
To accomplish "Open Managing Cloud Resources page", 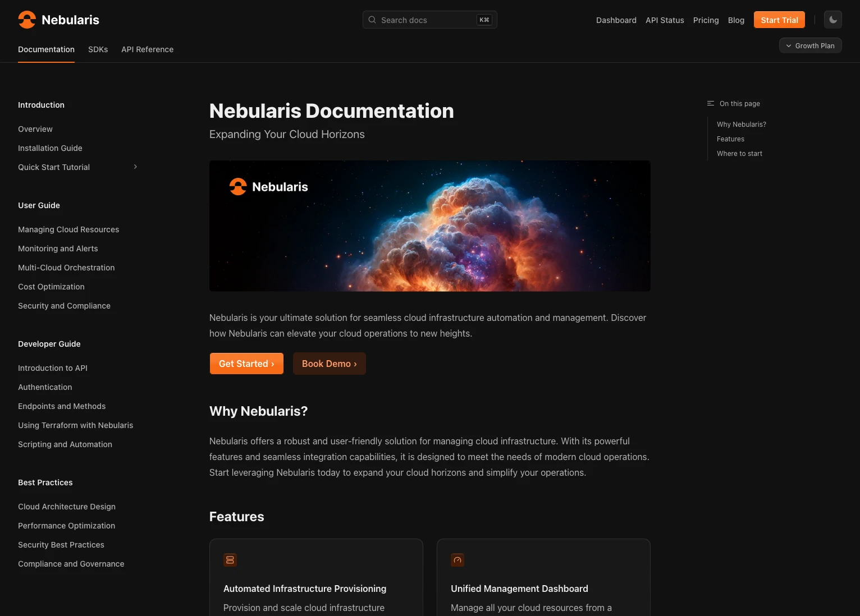I will (x=68, y=229).
